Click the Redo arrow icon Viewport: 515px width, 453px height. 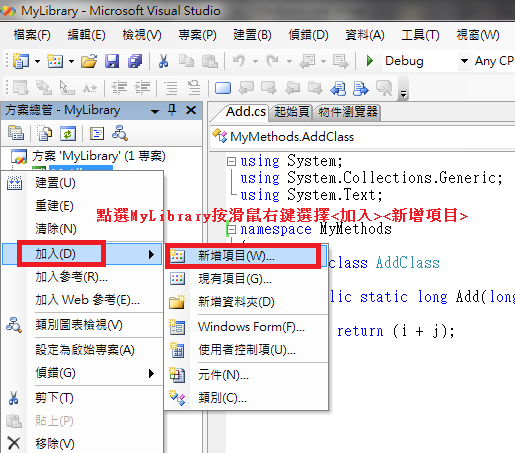tap(273, 61)
